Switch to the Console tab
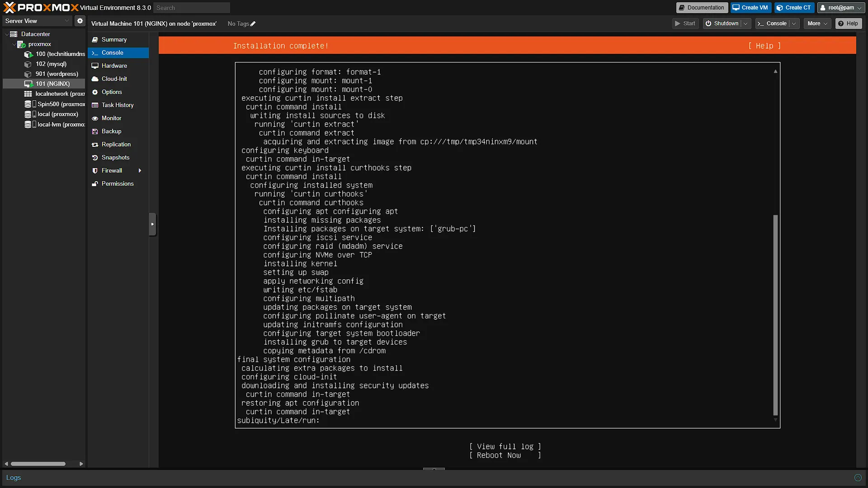 click(x=118, y=53)
